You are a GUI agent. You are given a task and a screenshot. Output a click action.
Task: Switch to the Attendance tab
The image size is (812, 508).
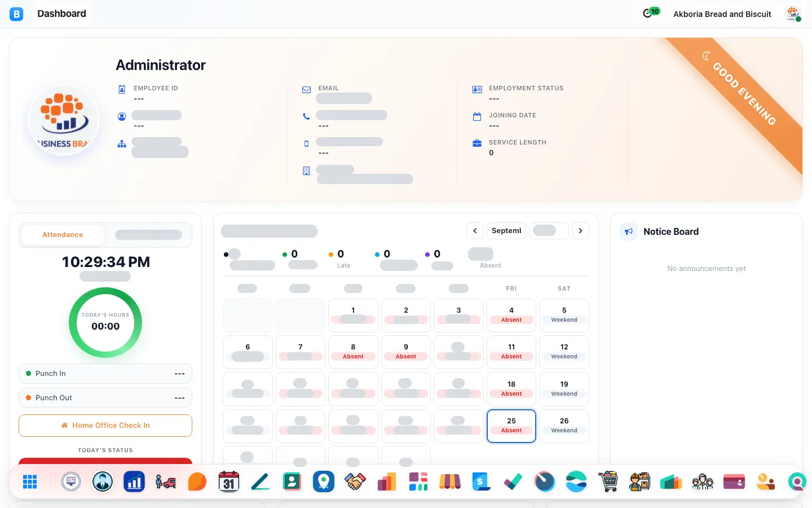(x=63, y=235)
